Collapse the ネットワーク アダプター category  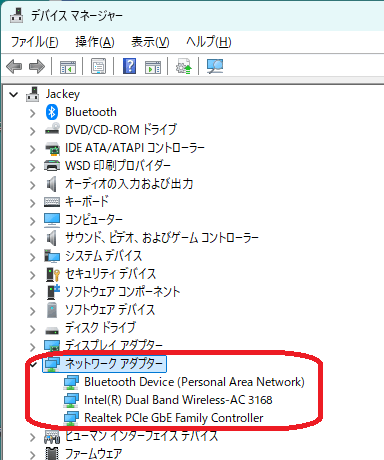coord(33,365)
